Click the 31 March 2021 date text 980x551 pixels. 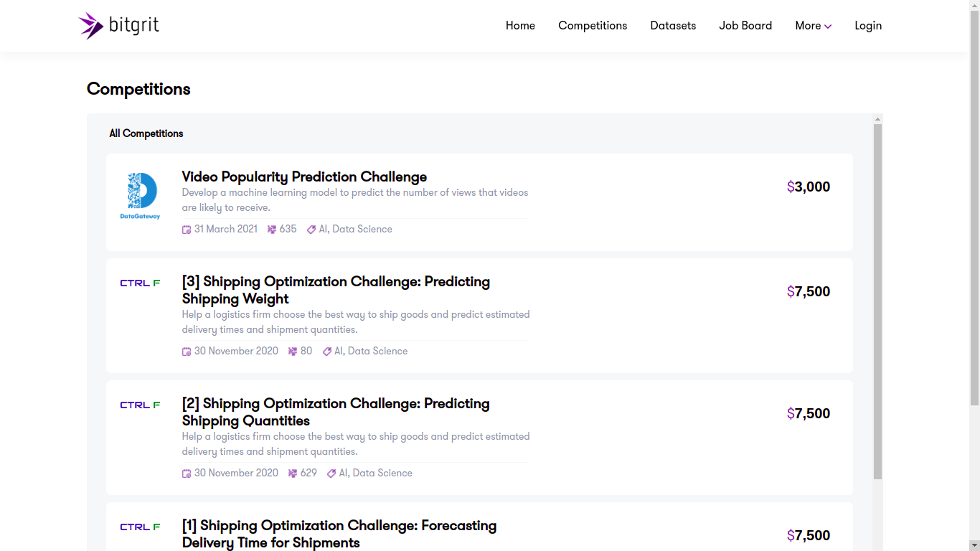click(x=226, y=229)
